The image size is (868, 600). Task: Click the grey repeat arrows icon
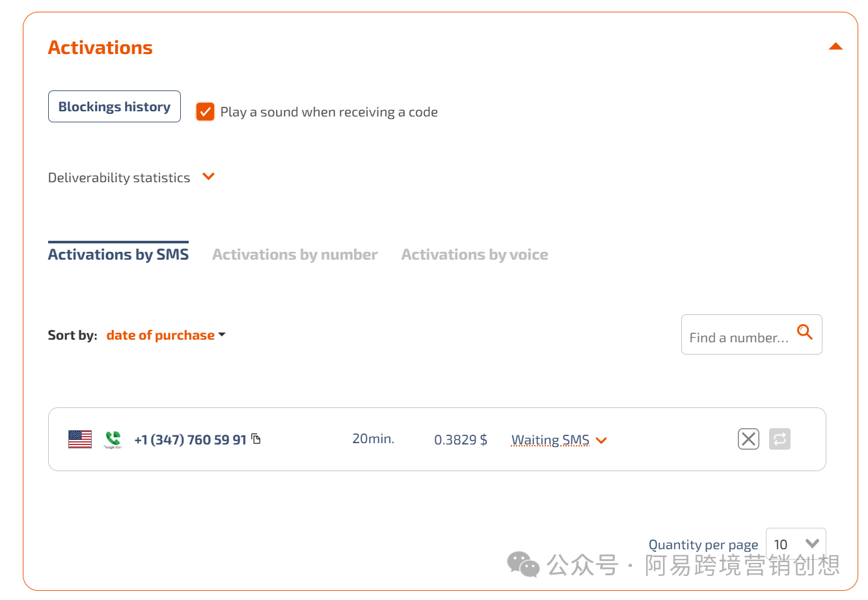coord(780,439)
